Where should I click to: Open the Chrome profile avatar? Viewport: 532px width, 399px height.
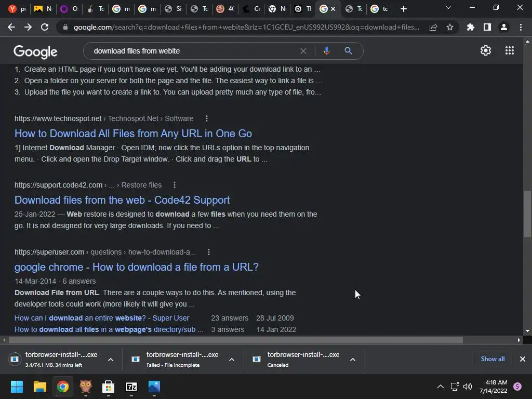pyautogui.click(x=504, y=27)
